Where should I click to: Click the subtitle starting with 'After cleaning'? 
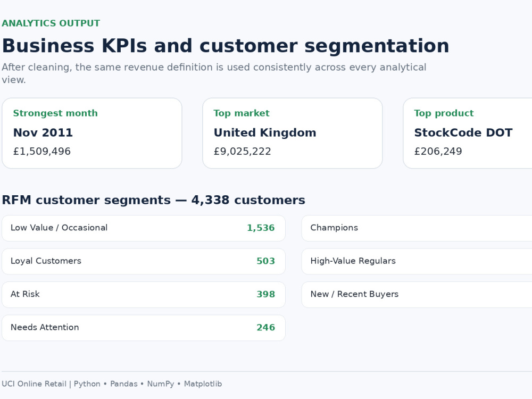[214, 73]
